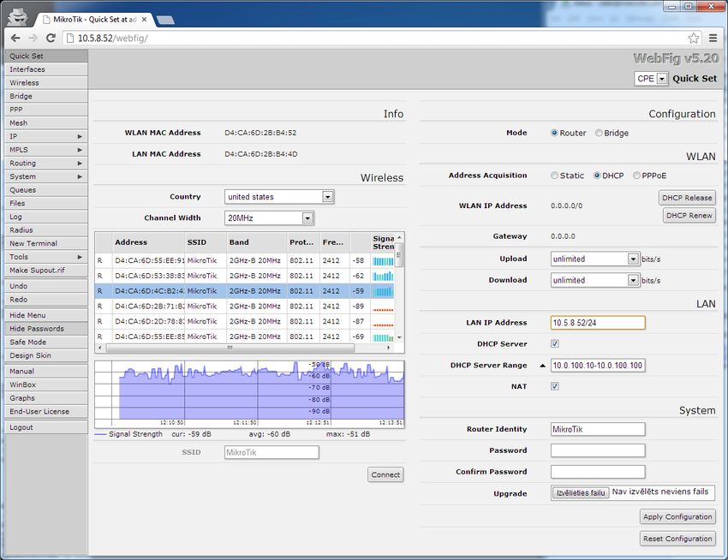
Task: Open the Wireless menu
Action: coord(46,83)
